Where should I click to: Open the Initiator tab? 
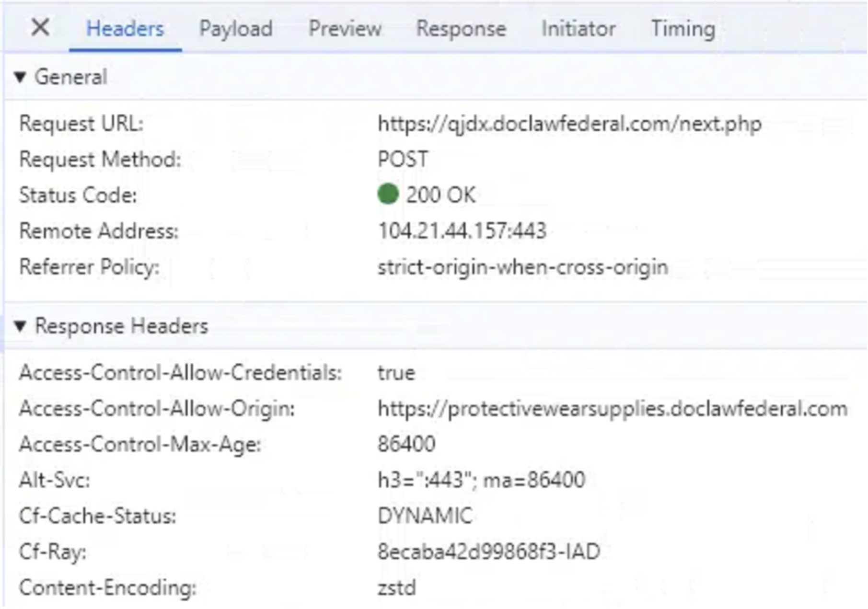(579, 29)
